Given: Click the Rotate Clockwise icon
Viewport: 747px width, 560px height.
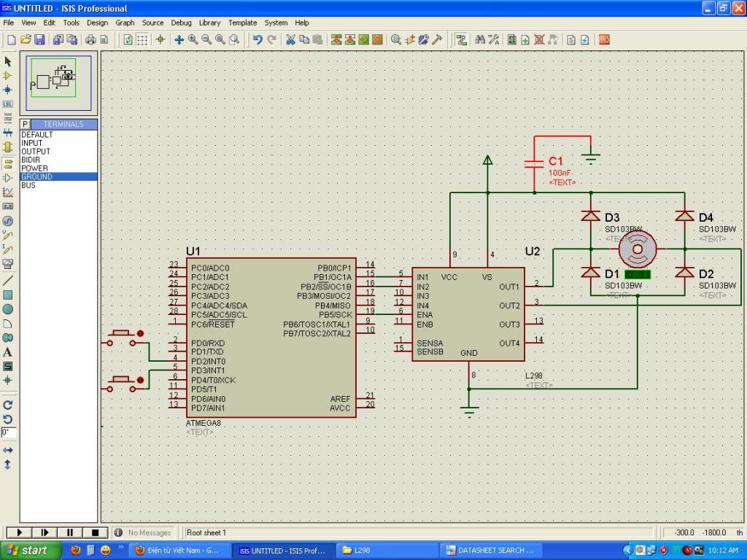Looking at the screenshot, I should tap(8, 405).
